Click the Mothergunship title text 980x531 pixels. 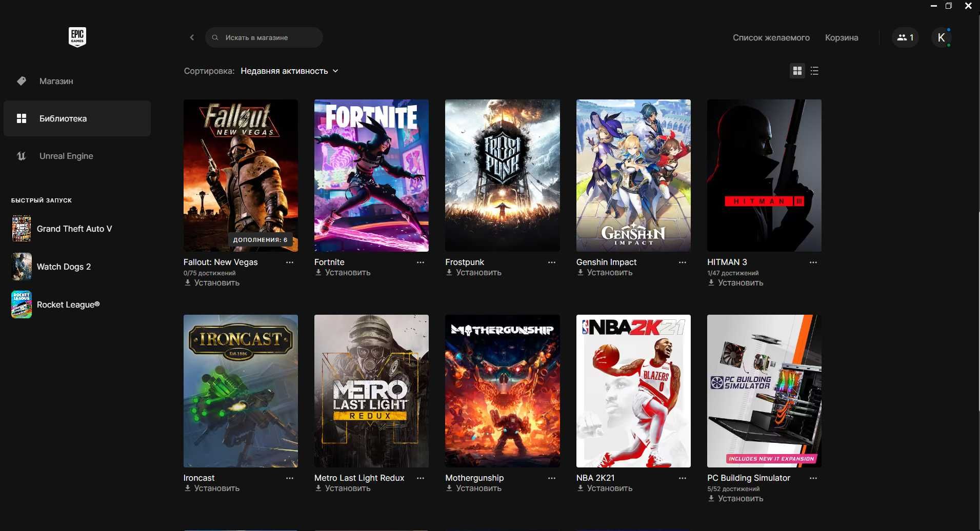474,478
